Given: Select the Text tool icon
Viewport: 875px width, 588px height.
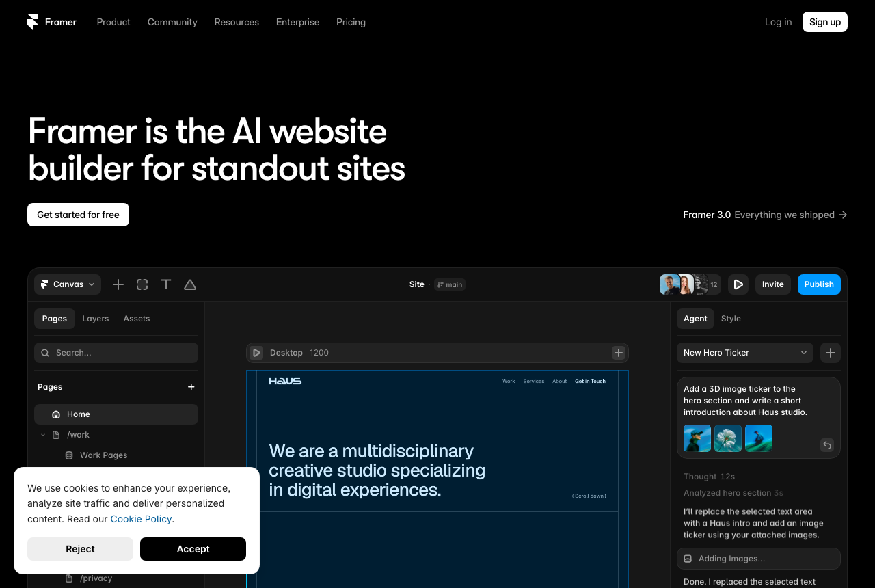Looking at the screenshot, I should (x=166, y=284).
